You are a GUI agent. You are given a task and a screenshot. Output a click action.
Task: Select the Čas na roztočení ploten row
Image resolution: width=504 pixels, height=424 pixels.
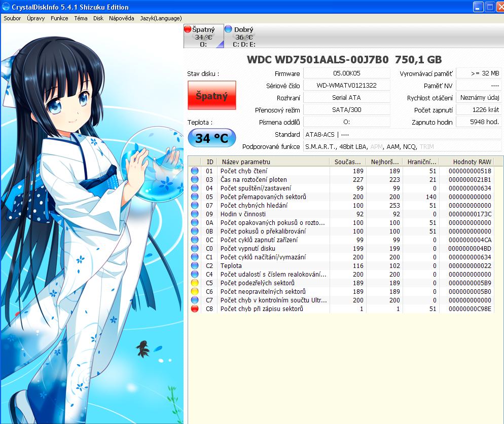coord(341,179)
